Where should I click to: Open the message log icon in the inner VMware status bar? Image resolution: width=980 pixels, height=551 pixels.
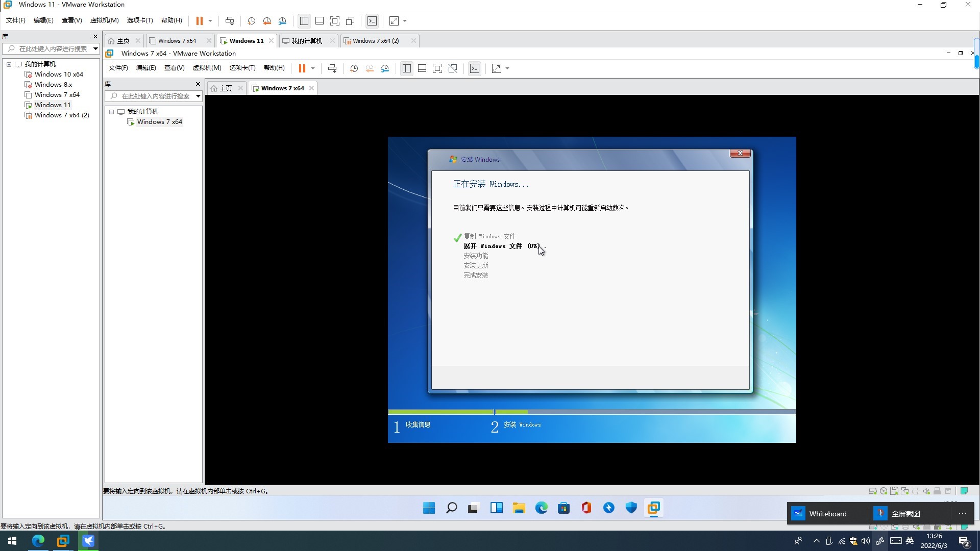click(964, 491)
